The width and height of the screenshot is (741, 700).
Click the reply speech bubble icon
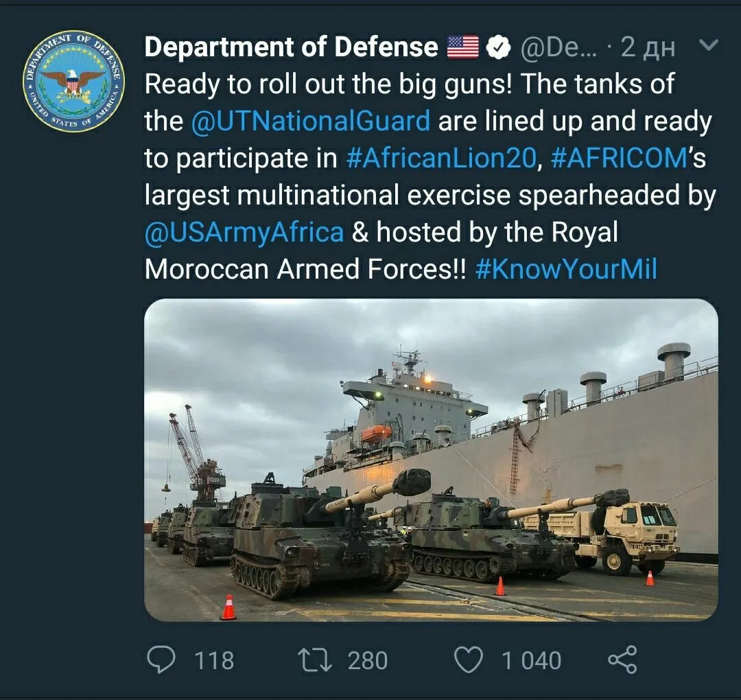[162, 660]
